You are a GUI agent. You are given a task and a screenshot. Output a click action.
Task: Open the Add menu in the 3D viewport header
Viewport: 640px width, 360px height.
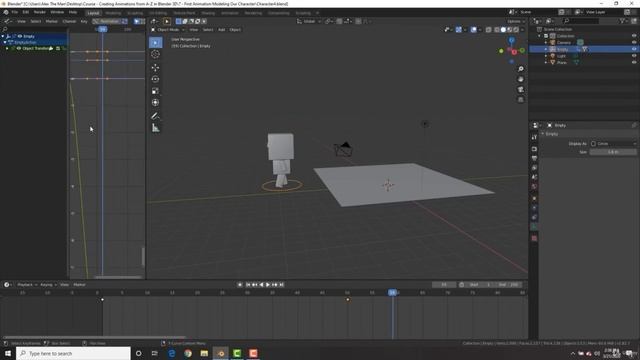(222, 30)
